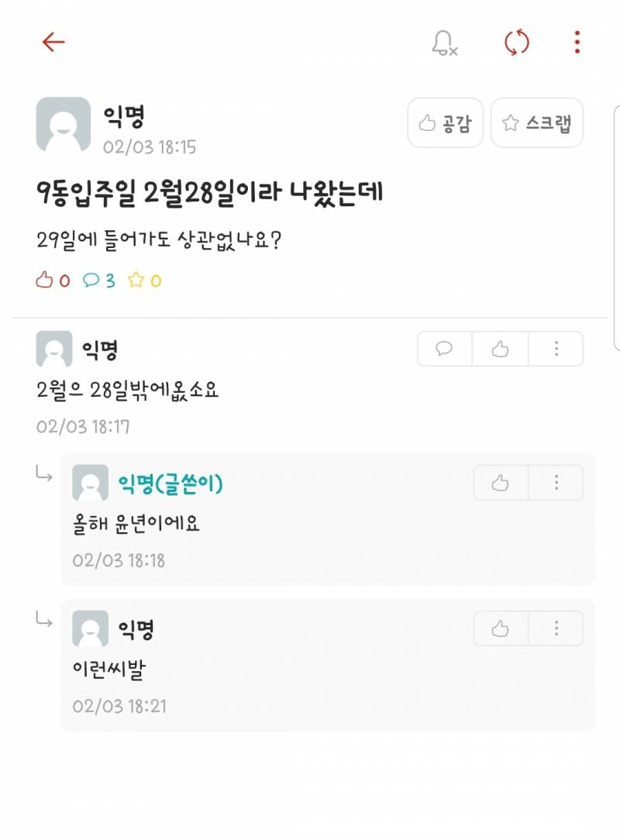Tap the post author's profile avatar
The height and width of the screenshot is (840, 620).
[62, 124]
